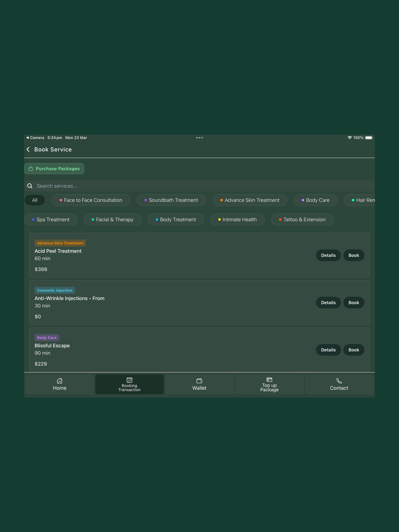Tap the Mon 23 Mar date in the status bar
The image size is (399, 532).
point(76,137)
